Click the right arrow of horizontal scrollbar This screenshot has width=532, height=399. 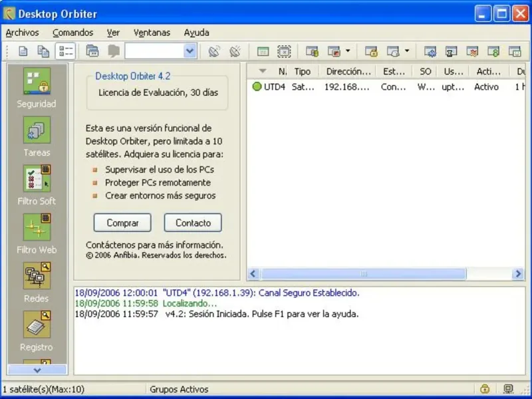pos(519,273)
